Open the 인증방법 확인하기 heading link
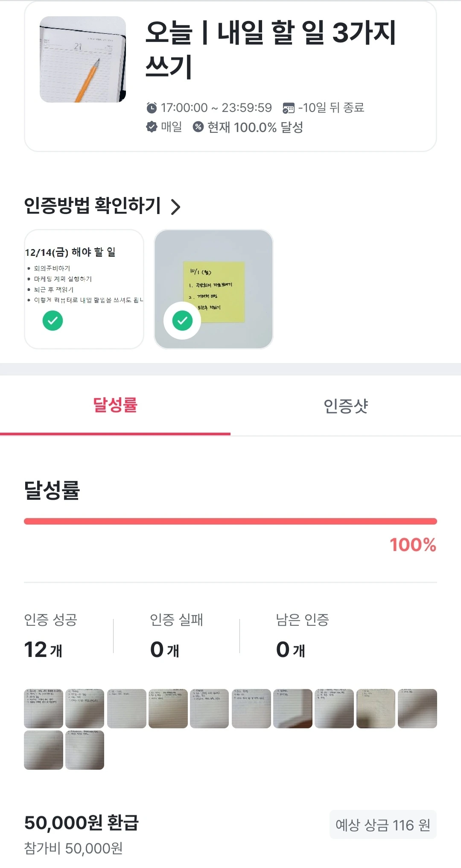 click(x=92, y=206)
